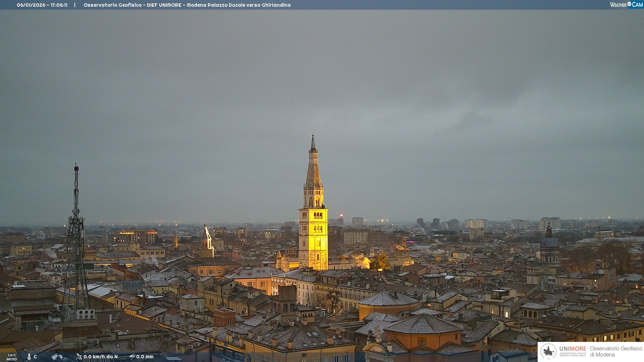Image resolution: width=644 pixels, height=362 pixels.
Task: Click the DATI METEO label
Action: [x=11, y=357]
